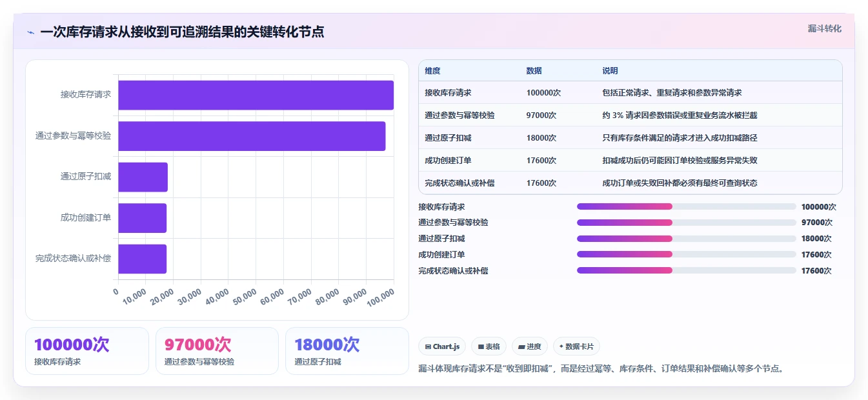Click the 成功创建订单 label in the progress list
This screenshot has width=868, height=400.
[441, 255]
